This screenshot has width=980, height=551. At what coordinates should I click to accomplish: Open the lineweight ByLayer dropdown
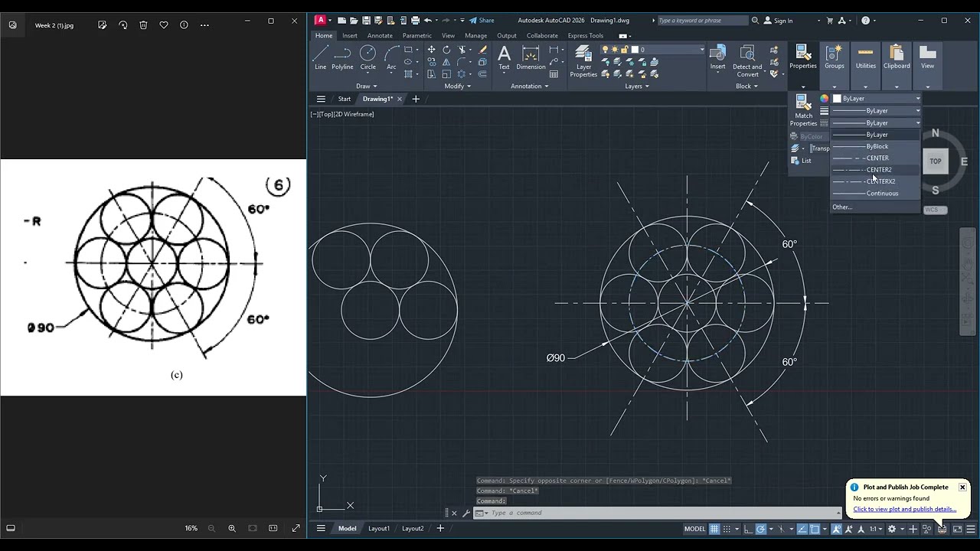[x=876, y=110]
